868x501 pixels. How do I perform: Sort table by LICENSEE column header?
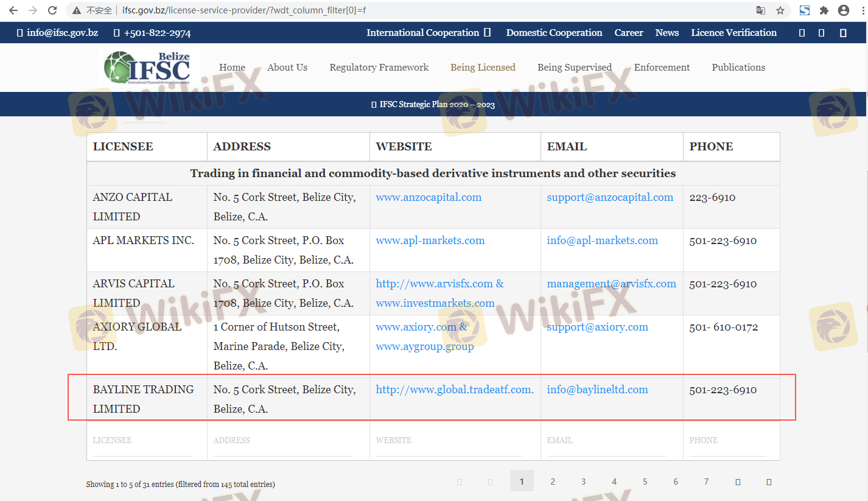(147, 147)
